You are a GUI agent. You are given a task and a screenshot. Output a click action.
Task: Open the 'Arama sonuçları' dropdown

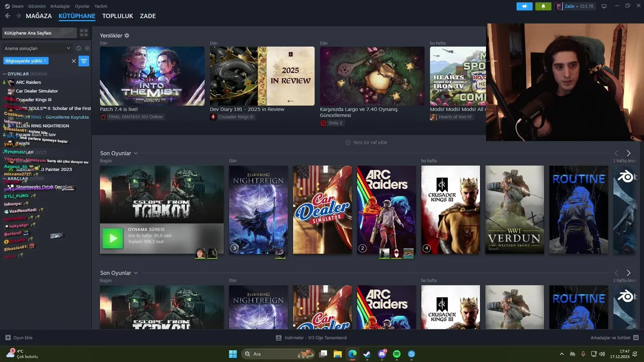pyautogui.click(x=38, y=48)
